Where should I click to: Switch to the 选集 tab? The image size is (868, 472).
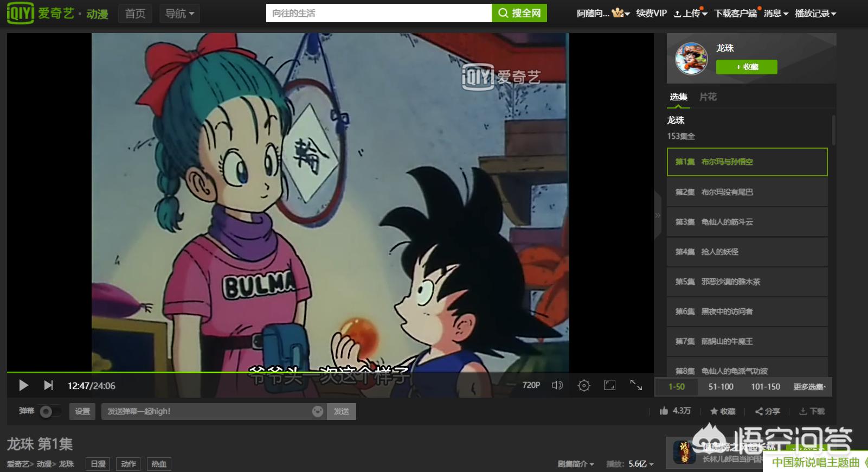point(678,97)
